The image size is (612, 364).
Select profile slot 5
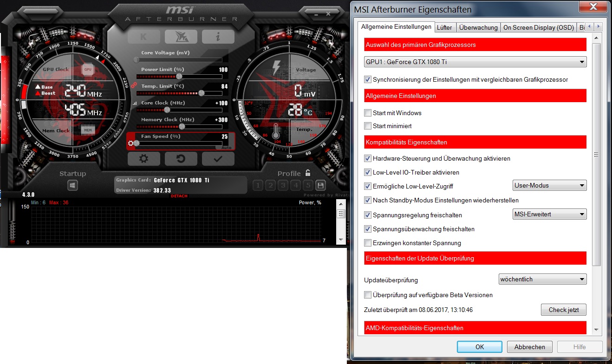[x=308, y=186]
